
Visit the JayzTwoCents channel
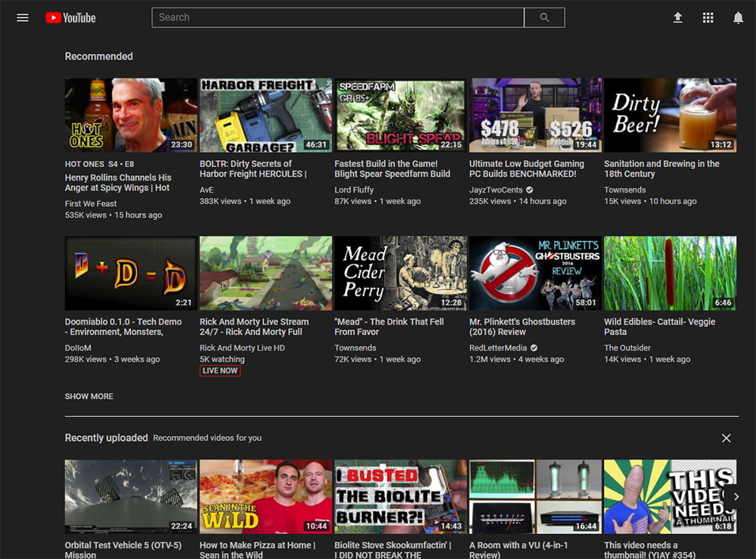[x=496, y=190]
